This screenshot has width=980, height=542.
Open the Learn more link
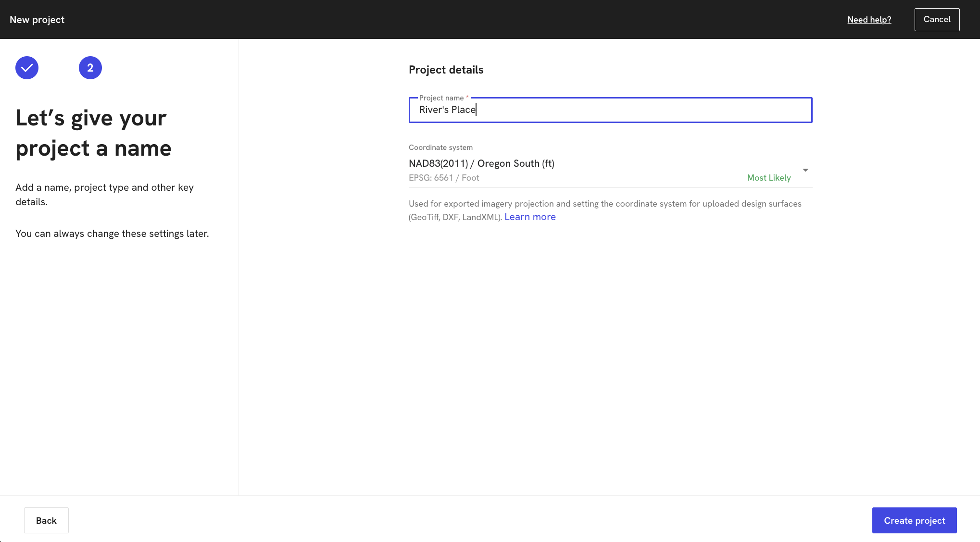tap(529, 217)
